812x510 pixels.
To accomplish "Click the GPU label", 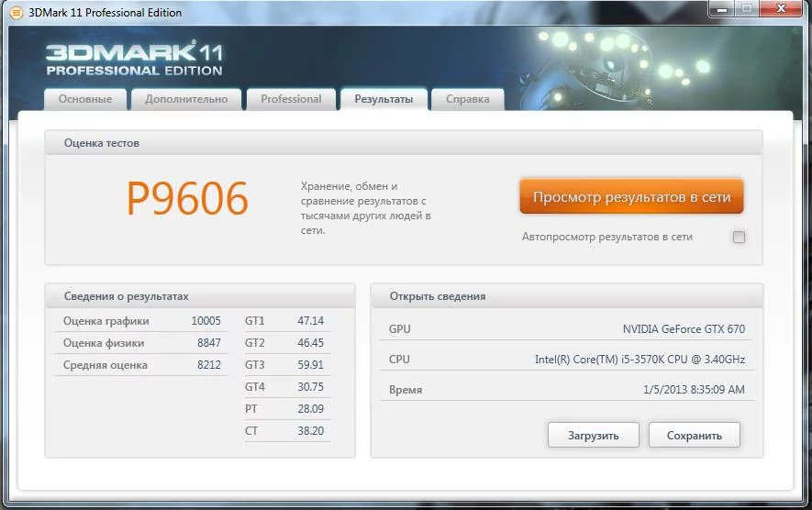I will 400,328.
